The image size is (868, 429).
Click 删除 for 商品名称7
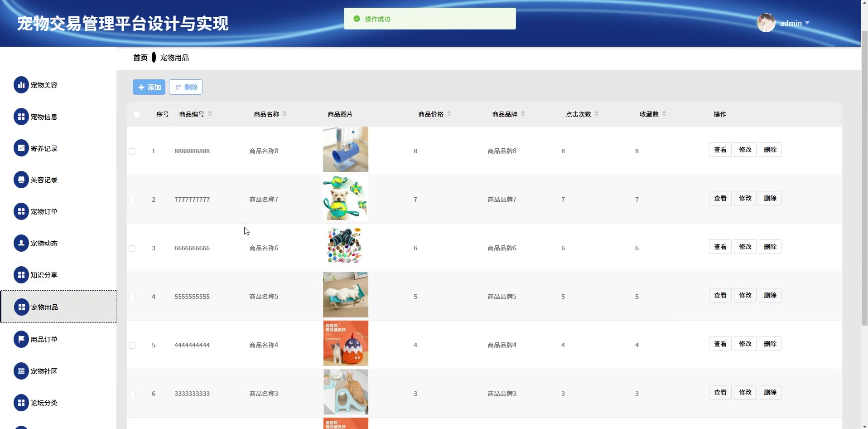pyautogui.click(x=770, y=198)
